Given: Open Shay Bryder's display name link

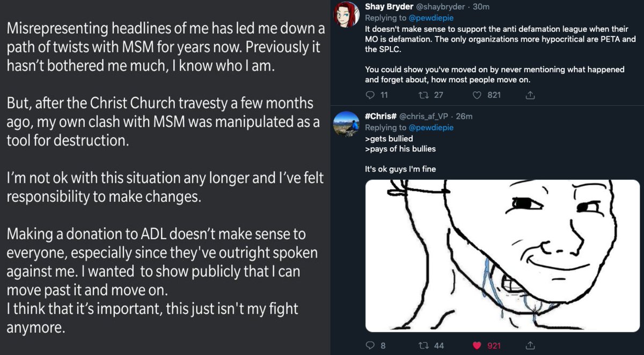Looking at the screenshot, I should pos(388,7).
